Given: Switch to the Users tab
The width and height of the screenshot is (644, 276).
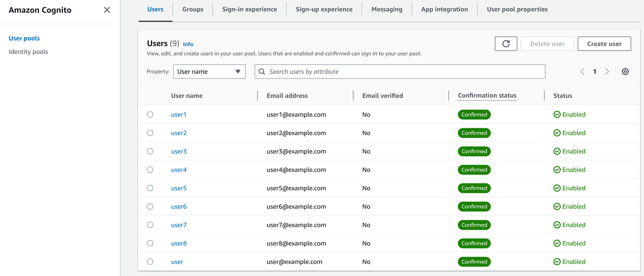Looking at the screenshot, I should (155, 9).
